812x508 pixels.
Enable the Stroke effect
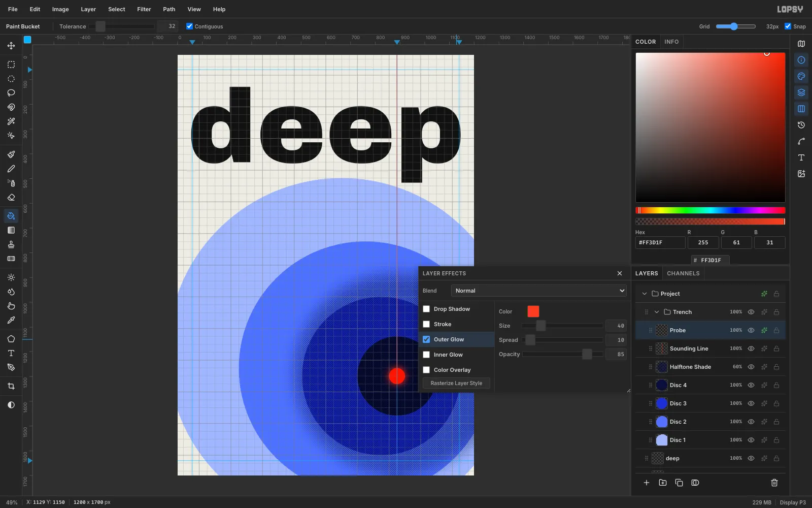(x=426, y=324)
